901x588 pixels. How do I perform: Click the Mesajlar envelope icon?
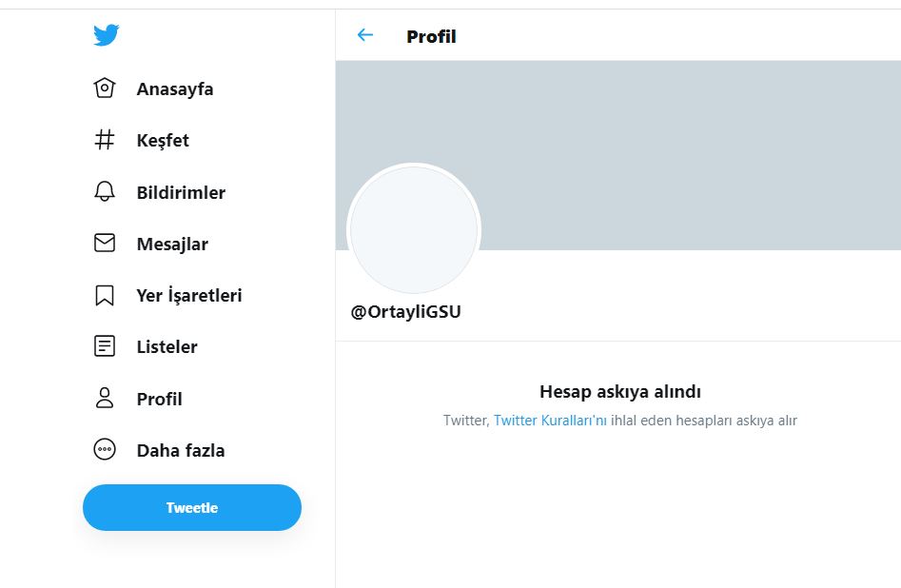(x=105, y=244)
